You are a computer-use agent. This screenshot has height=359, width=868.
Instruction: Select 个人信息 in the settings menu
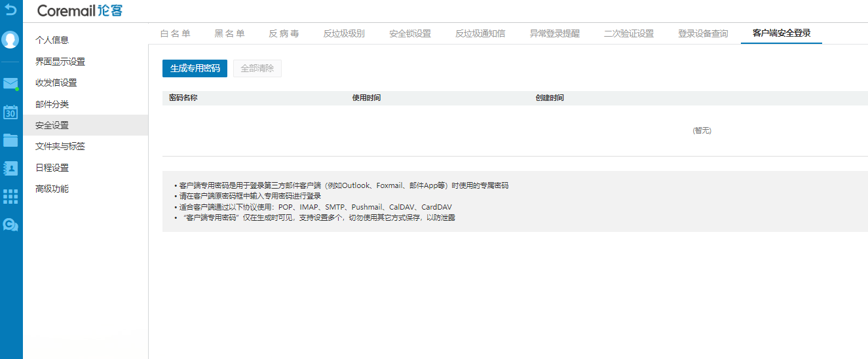point(52,40)
